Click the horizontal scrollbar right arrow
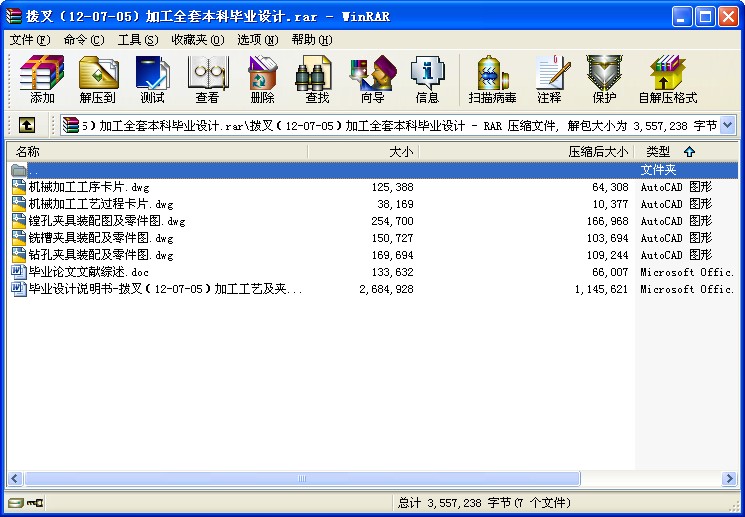The width and height of the screenshot is (745, 517). pyautogui.click(x=729, y=478)
